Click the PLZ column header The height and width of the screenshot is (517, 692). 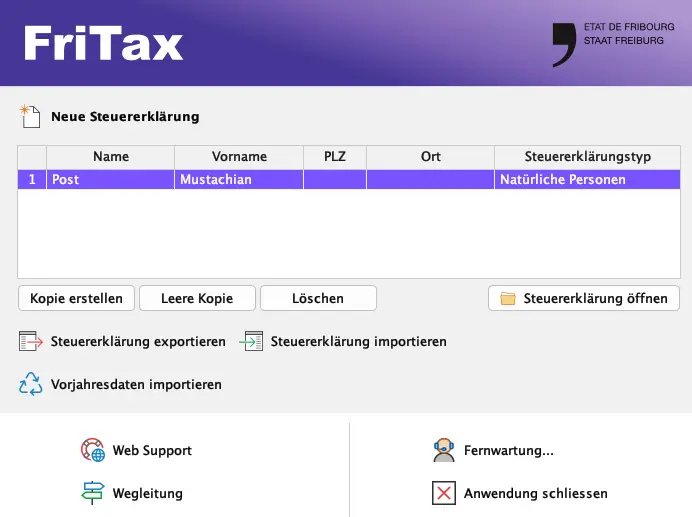coord(335,157)
